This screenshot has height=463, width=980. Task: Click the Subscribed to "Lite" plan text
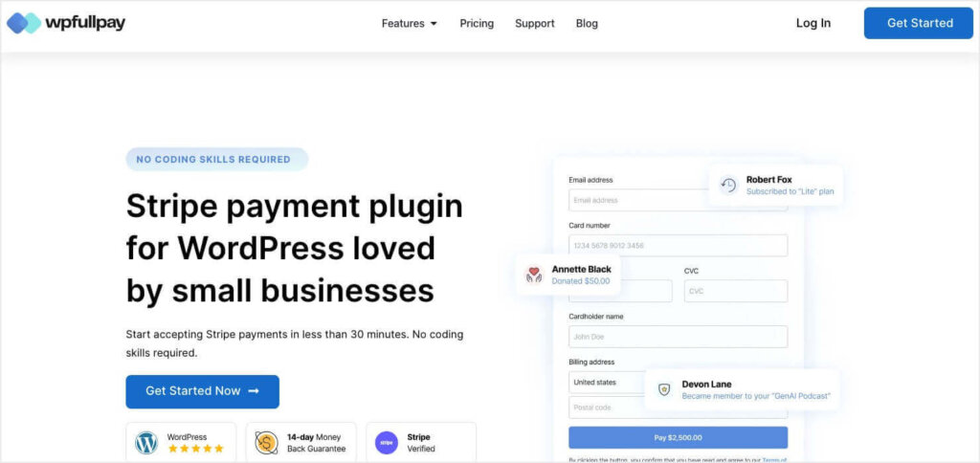point(790,192)
